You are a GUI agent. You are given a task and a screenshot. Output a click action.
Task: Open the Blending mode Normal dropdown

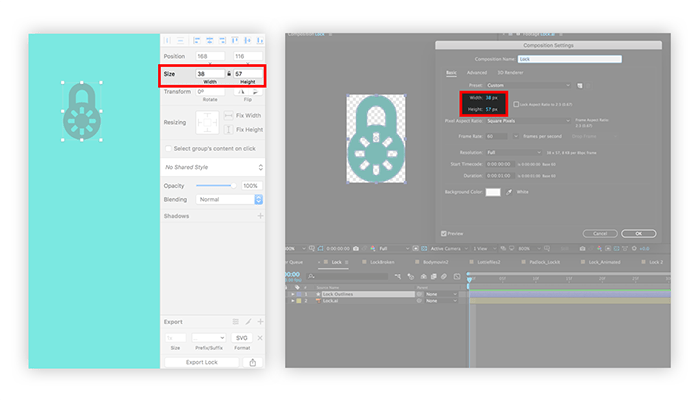coord(229,199)
